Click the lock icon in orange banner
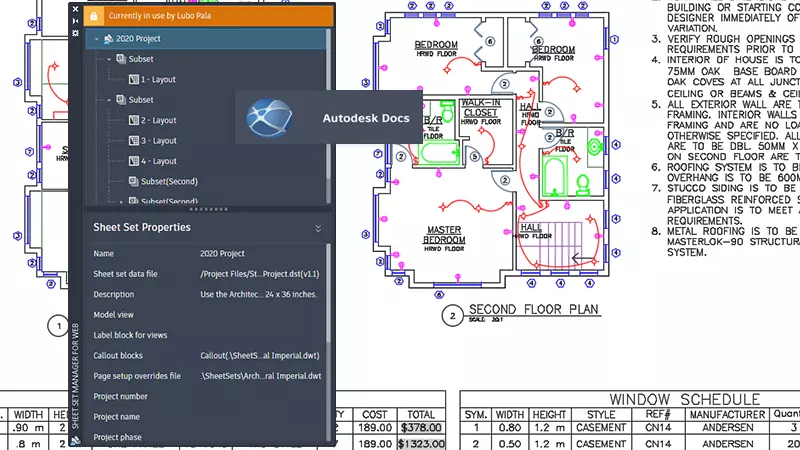Image resolution: width=800 pixels, height=450 pixels. tap(94, 16)
